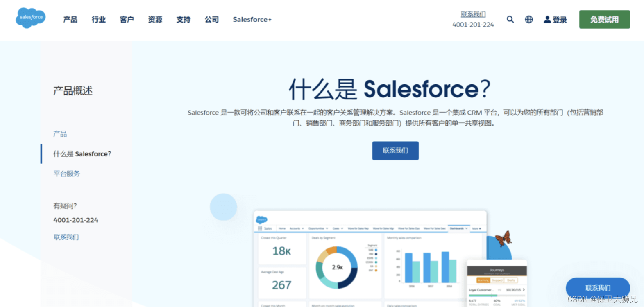Click the Journeys card in illustration
Viewport: 644px width, 307px height.
click(x=497, y=283)
